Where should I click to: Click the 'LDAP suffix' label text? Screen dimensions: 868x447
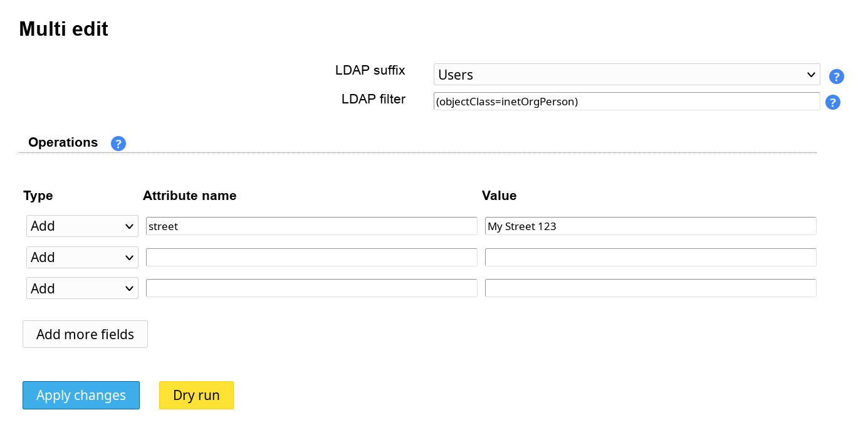click(x=370, y=70)
